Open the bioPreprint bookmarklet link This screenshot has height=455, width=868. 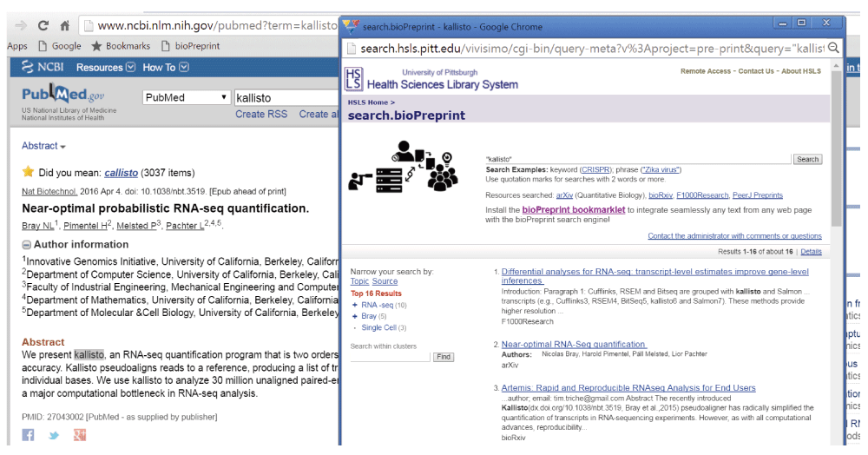point(573,210)
